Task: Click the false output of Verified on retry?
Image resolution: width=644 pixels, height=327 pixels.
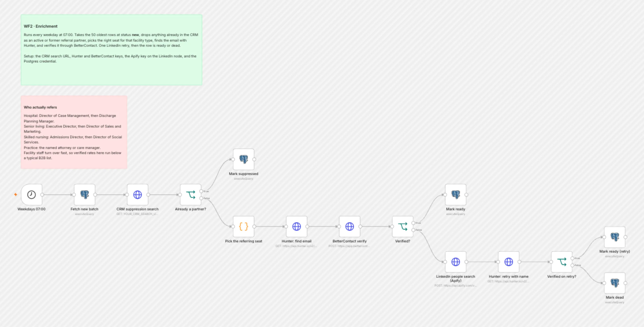Action: click(572, 265)
